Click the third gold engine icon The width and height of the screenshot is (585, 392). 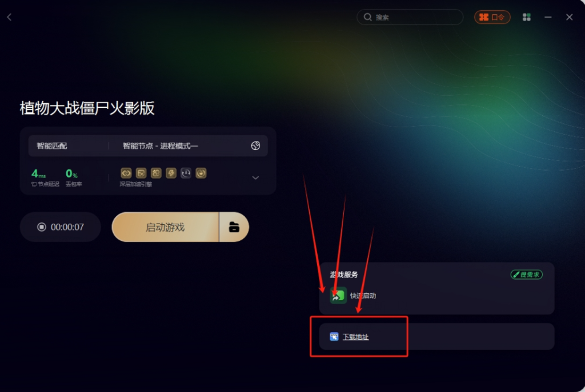156,173
